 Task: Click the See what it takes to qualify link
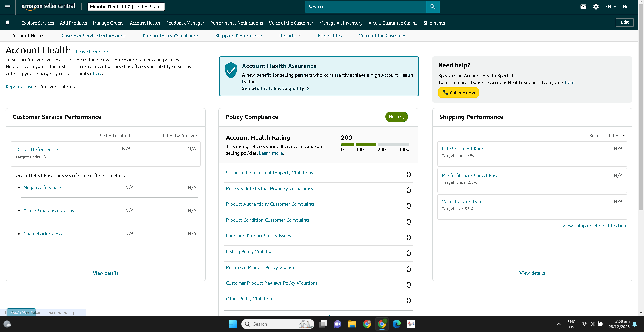pos(276,88)
